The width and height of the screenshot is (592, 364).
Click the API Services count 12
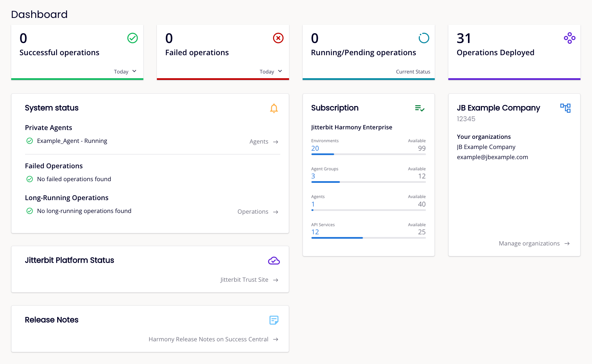pyautogui.click(x=315, y=232)
